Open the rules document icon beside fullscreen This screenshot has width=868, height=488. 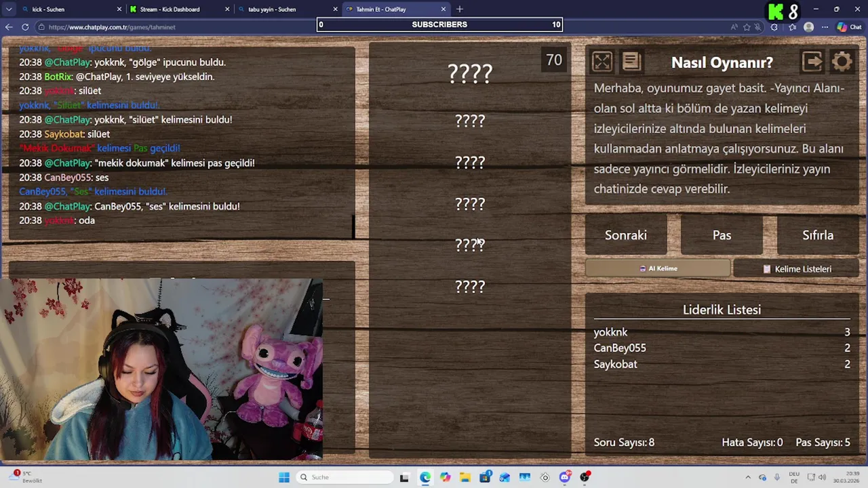point(631,62)
